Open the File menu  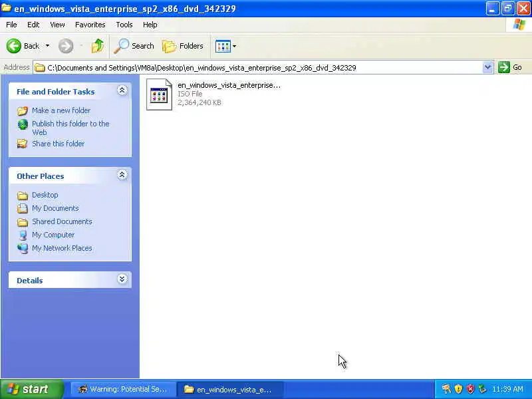(x=11, y=25)
